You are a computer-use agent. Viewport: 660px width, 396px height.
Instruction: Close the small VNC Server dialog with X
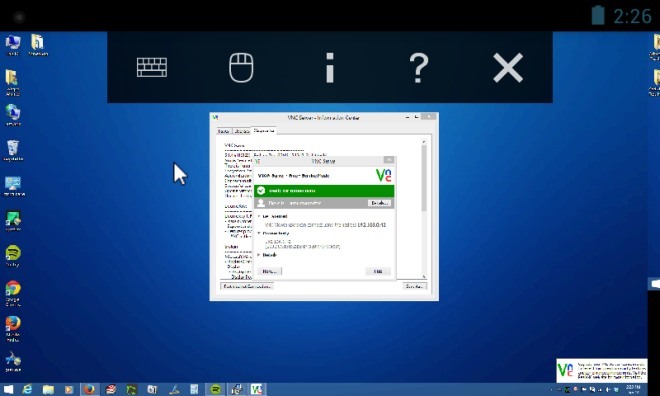389,160
